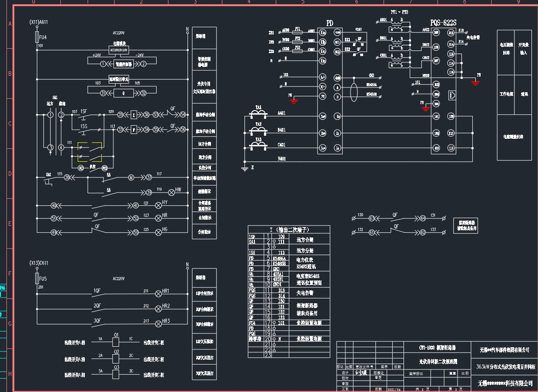Click the 3QF contact label
538x392 pixels.
(x=97, y=321)
